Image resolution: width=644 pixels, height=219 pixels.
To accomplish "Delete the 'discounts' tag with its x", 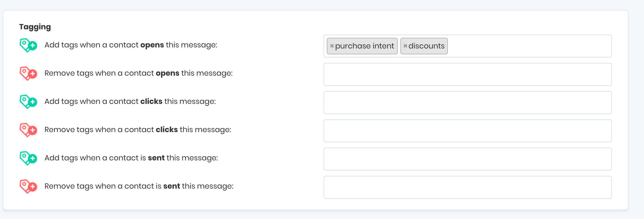I will pyautogui.click(x=405, y=46).
